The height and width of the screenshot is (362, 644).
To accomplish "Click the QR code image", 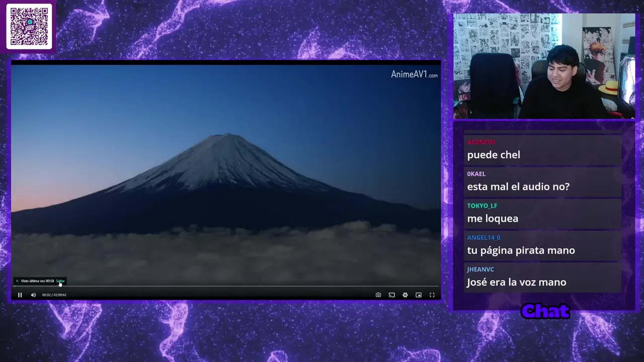I will tap(29, 26).
